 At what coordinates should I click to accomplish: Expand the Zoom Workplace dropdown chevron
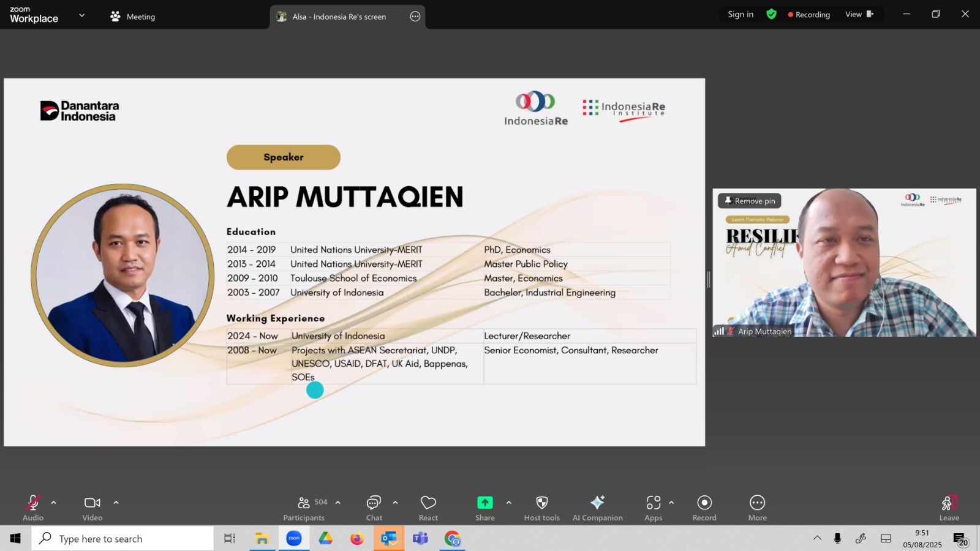[82, 15]
